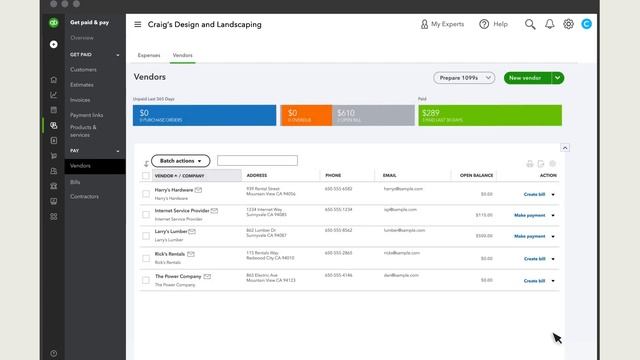Click Create bill for Harry's Hardware
The image size is (640, 360).
point(534,195)
